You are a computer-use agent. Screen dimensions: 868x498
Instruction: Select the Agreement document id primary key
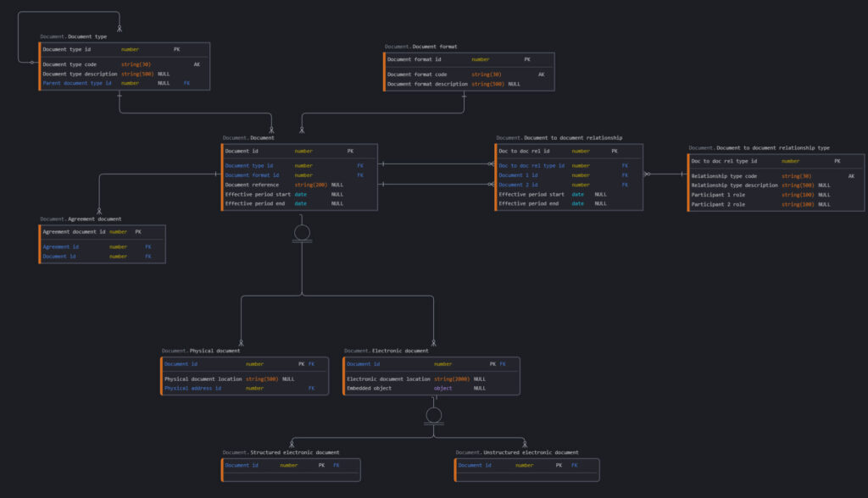(74, 232)
